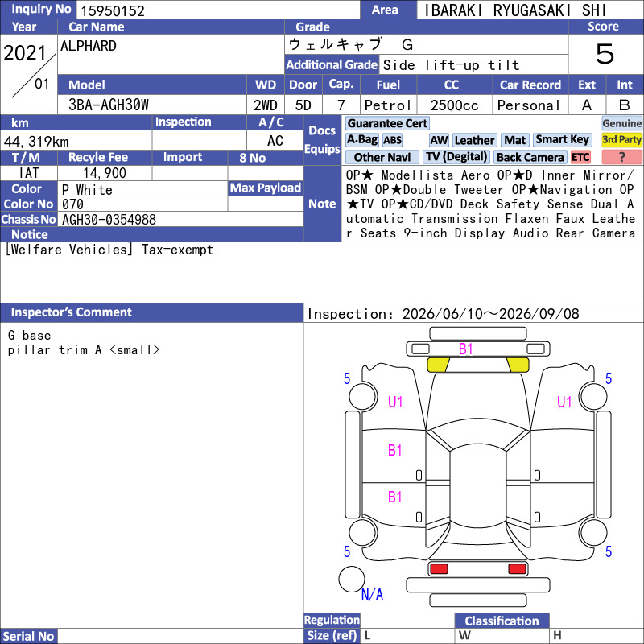Select the exterior grade A
644x644 pixels.
(587, 105)
